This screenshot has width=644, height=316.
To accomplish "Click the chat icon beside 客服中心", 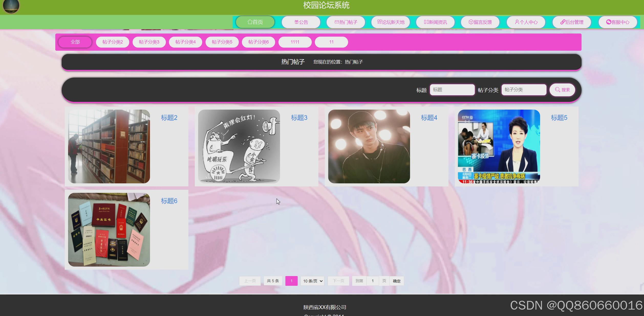I will (609, 22).
